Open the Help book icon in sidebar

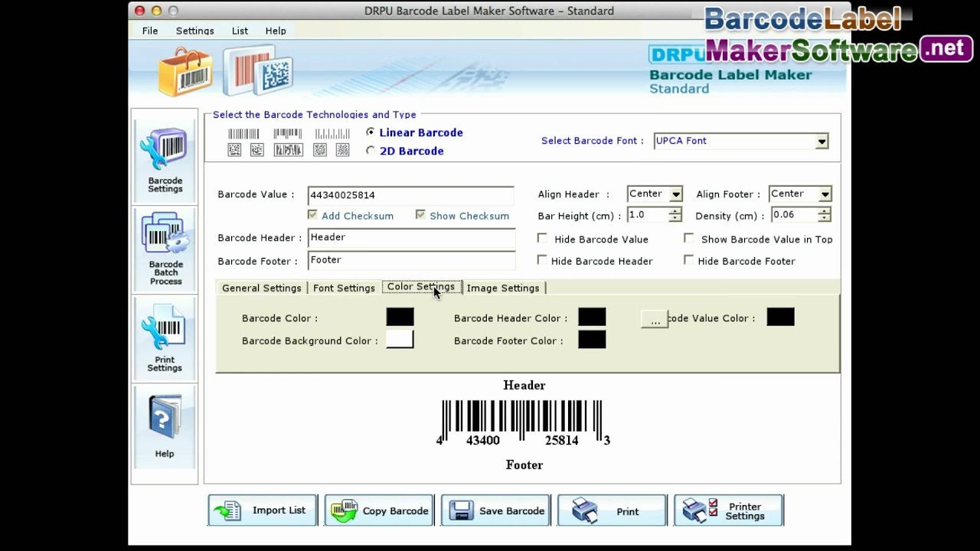165,425
